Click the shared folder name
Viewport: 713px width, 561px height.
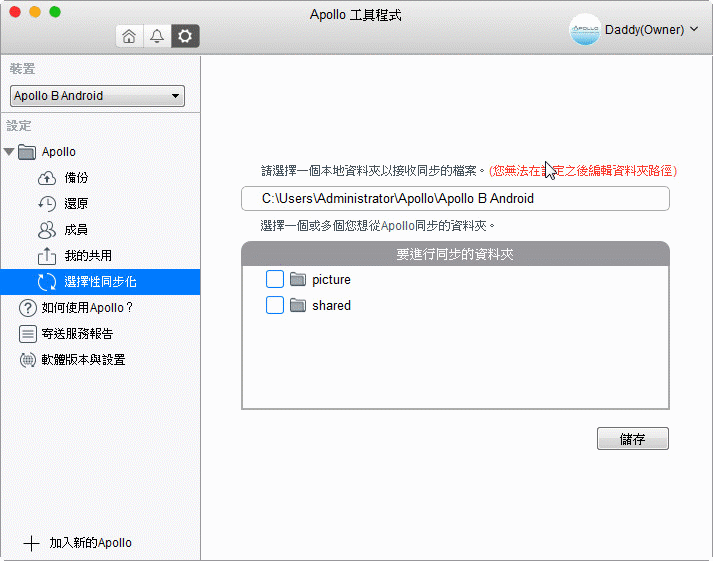(331, 306)
